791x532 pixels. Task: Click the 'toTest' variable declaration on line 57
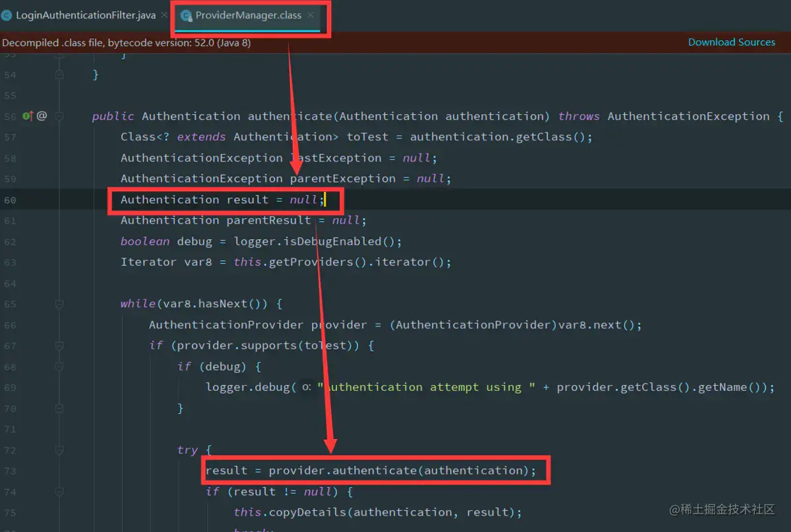point(367,137)
